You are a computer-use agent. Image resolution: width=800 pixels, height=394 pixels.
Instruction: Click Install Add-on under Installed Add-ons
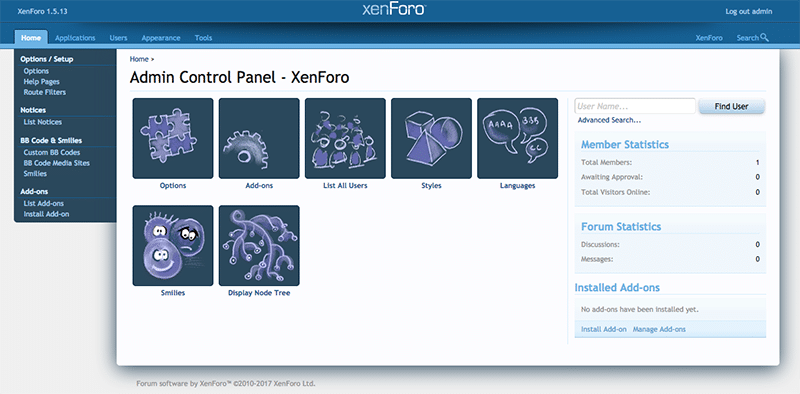click(x=604, y=329)
